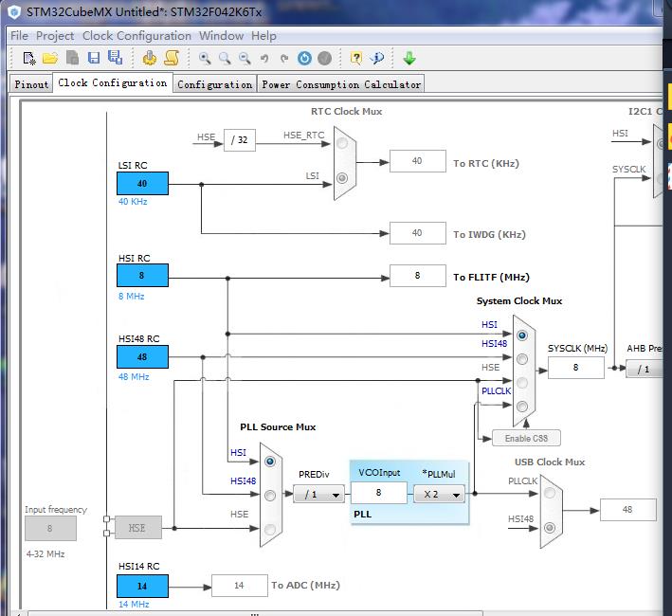Select HSI48 in PLL Source Mux
Viewport: 672px width, 616px height.
click(270, 495)
